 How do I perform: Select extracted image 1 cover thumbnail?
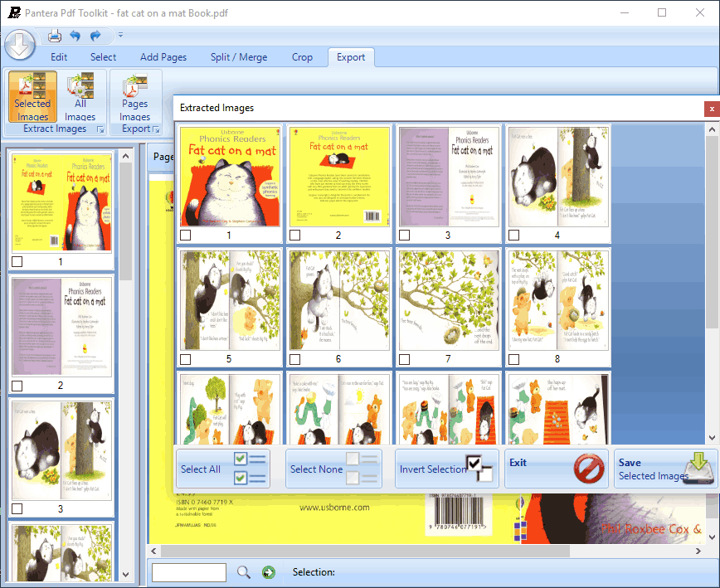(x=230, y=177)
